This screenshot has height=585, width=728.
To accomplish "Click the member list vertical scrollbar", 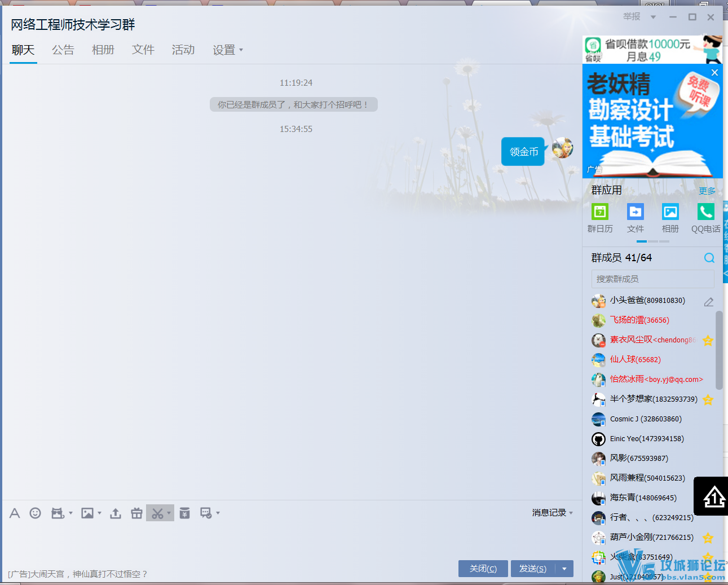I will [719, 350].
